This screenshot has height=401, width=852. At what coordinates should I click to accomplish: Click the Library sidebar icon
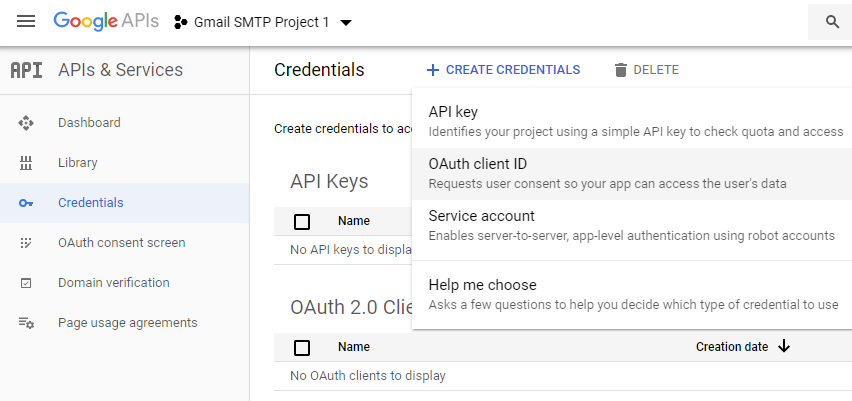[26, 163]
